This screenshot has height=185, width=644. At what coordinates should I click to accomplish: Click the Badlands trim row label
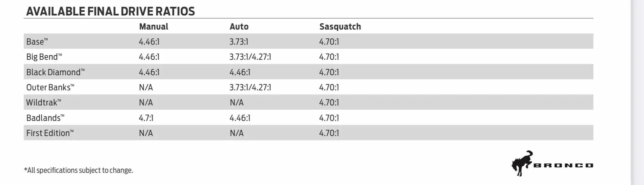(x=45, y=118)
